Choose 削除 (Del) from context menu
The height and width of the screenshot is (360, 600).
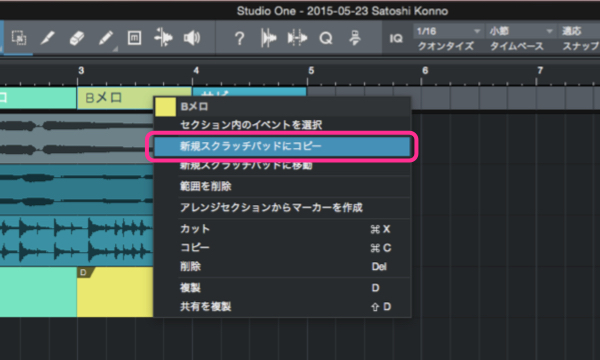tap(282, 266)
